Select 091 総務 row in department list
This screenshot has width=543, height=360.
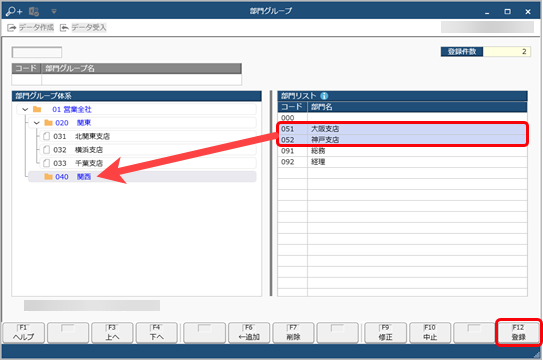(x=402, y=151)
